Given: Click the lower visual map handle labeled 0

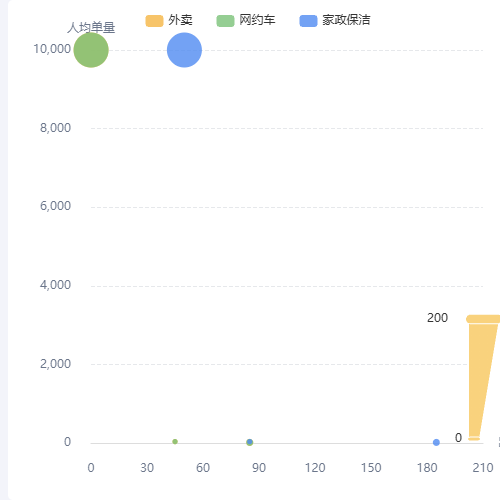Looking at the screenshot, I should pyautogui.click(x=474, y=439).
